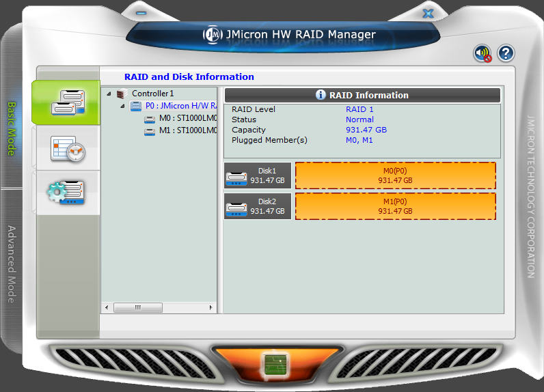Click the Disk1 drive icon
This screenshot has height=392, width=544.
236,178
